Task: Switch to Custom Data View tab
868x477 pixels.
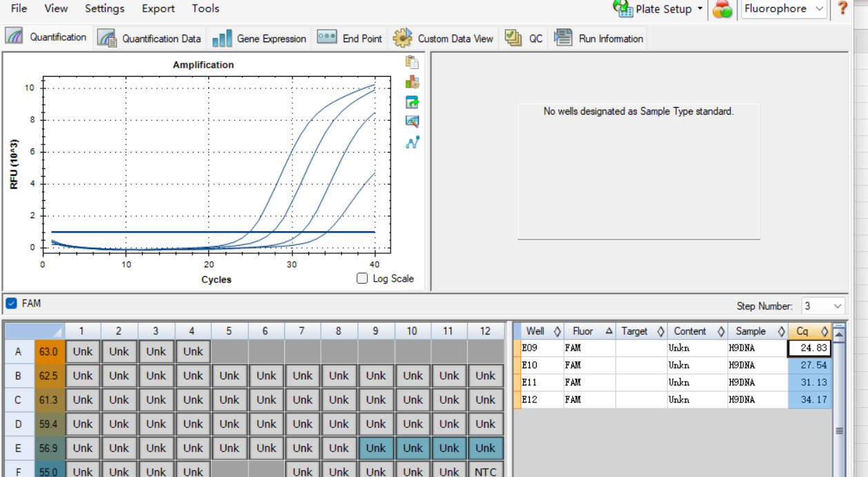Action: point(444,39)
